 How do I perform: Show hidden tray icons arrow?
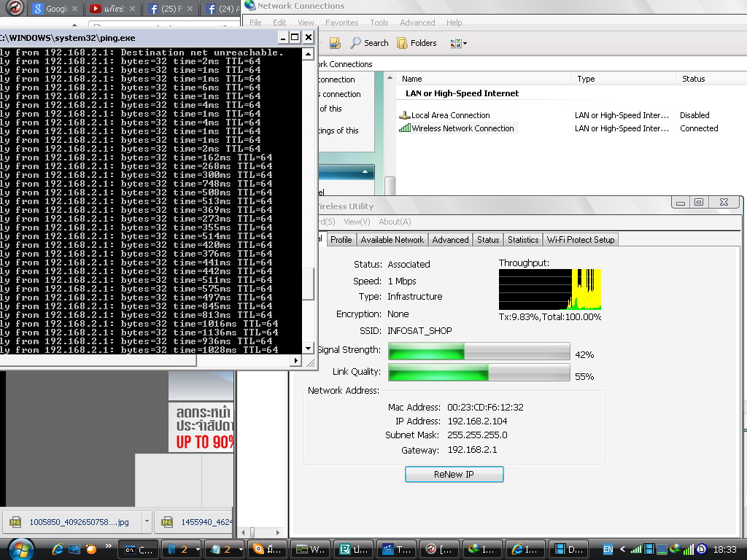pyautogui.click(x=622, y=550)
